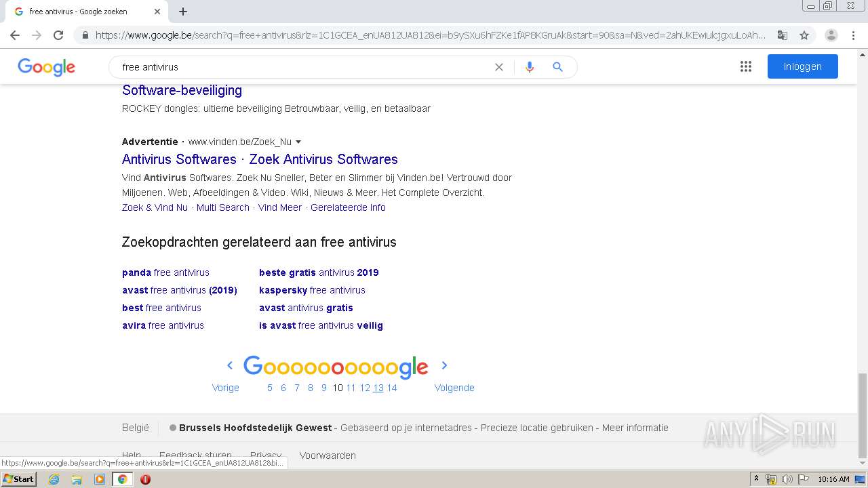Go to 'Volgende' results page

(x=454, y=388)
